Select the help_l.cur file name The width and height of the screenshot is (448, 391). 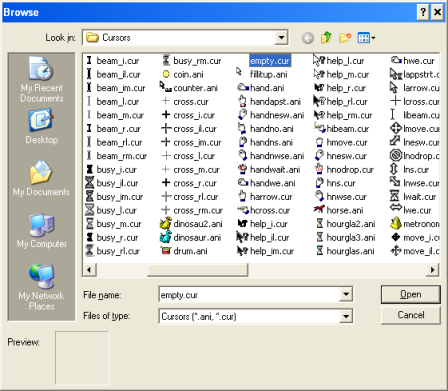click(345, 61)
